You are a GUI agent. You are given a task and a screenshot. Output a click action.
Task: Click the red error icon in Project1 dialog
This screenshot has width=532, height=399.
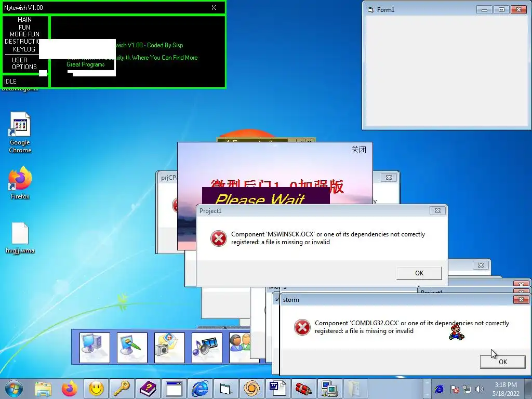pyautogui.click(x=219, y=238)
